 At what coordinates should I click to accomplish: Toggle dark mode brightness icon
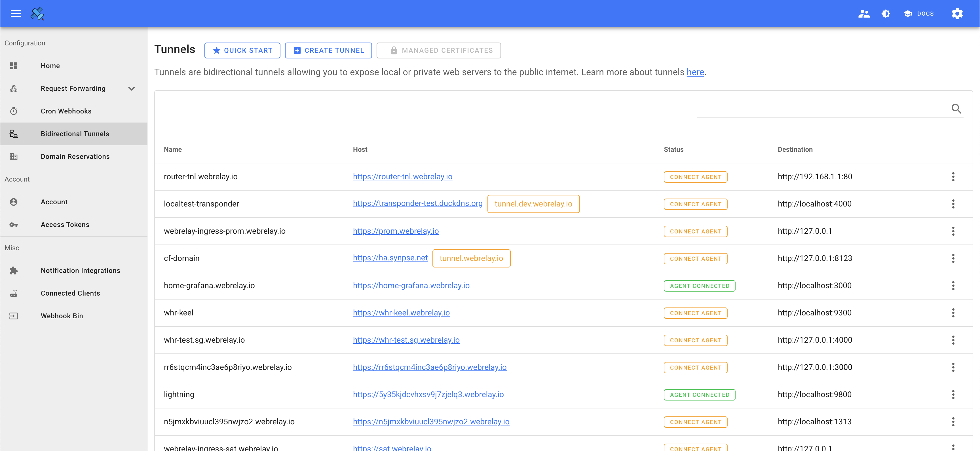tap(885, 14)
